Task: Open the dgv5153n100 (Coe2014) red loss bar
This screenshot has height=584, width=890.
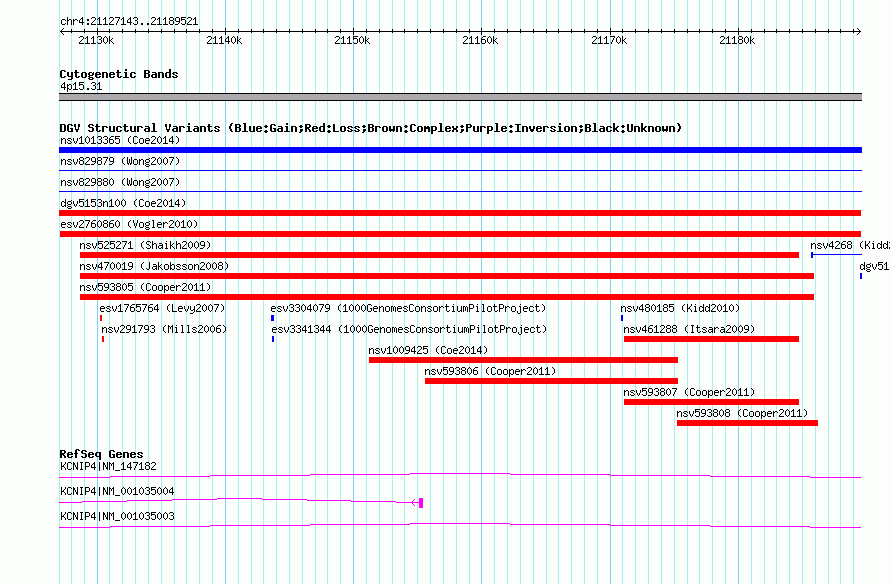Action: pyautogui.click(x=460, y=213)
